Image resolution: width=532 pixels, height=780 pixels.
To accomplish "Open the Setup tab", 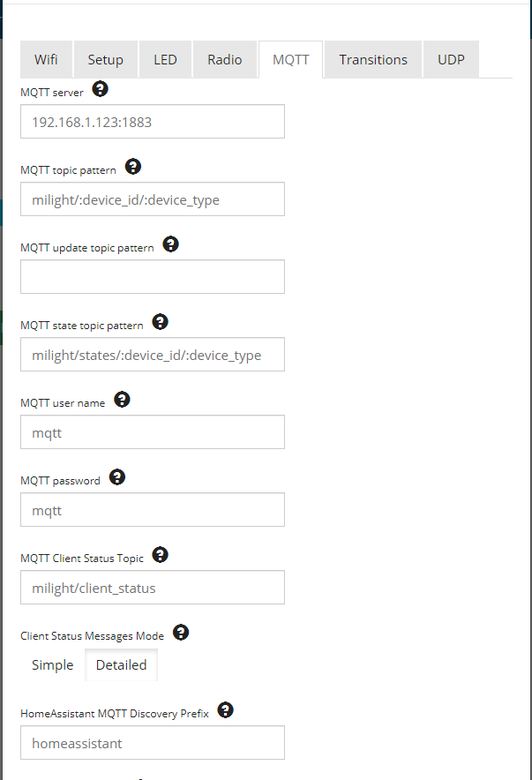I will pyautogui.click(x=105, y=59).
